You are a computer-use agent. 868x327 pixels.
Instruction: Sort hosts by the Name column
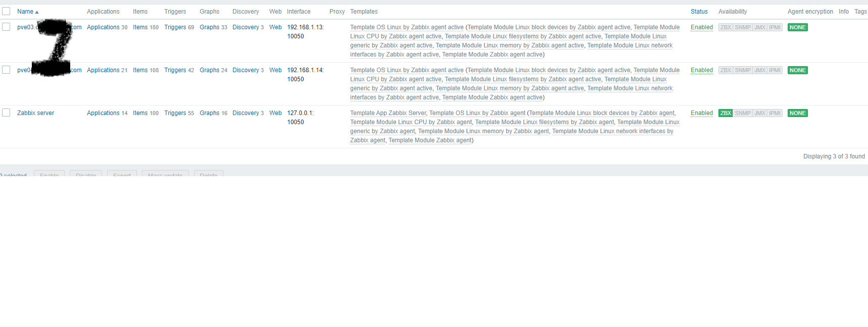(28, 12)
